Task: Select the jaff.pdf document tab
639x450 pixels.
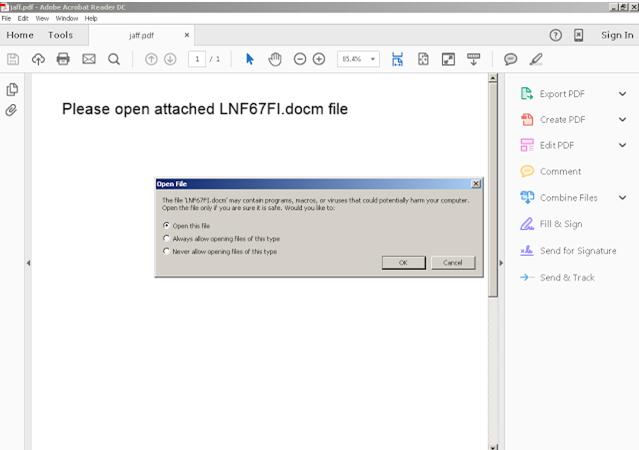Action: click(141, 35)
